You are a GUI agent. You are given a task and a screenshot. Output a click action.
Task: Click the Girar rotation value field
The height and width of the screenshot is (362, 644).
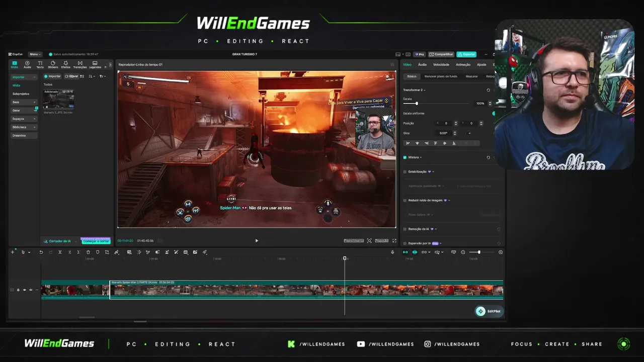click(444, 133)
